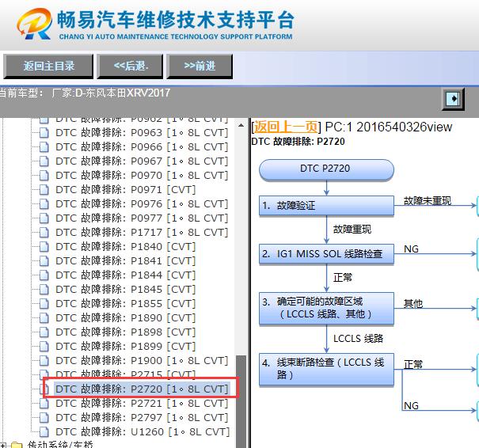Open tree item DTC 故障排除: P1900

[x=142, y=361]
